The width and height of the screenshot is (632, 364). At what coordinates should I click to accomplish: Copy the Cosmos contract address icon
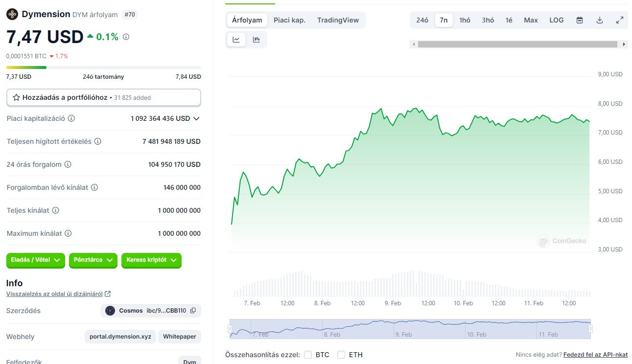point(193,311)
